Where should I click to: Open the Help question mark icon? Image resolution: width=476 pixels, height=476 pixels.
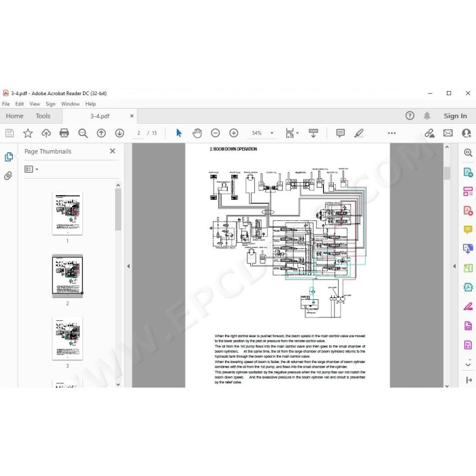[409, 116]
